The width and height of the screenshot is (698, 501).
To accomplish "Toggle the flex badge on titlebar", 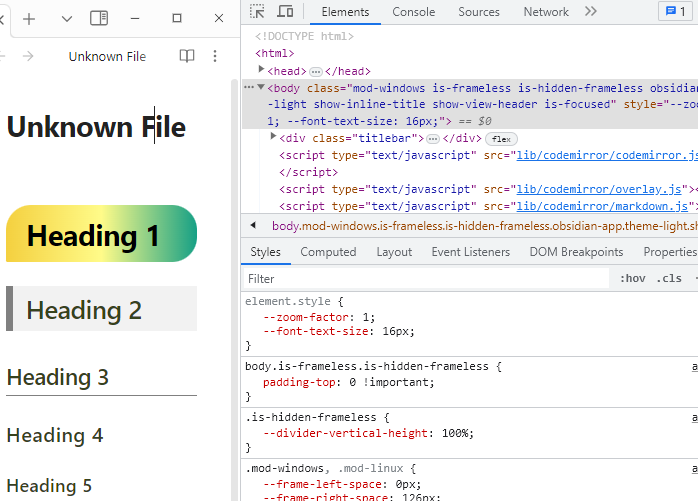I will coord(501,139).
